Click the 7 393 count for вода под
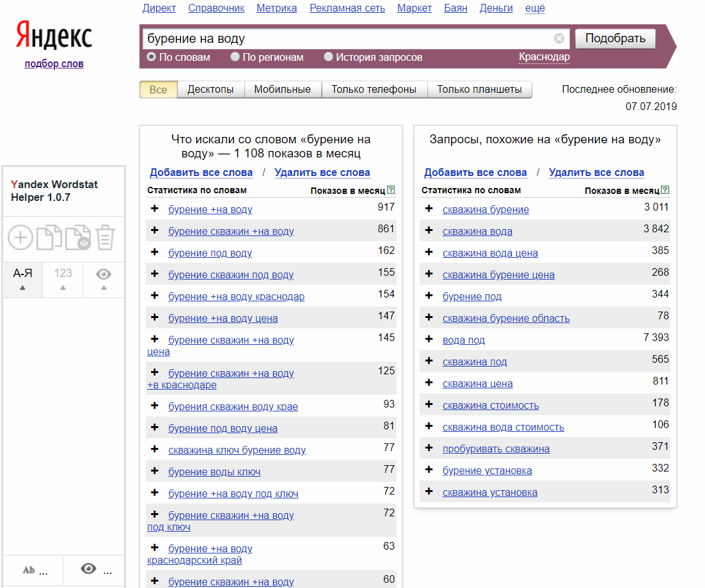The image size is (705, 588). [656, 337]
